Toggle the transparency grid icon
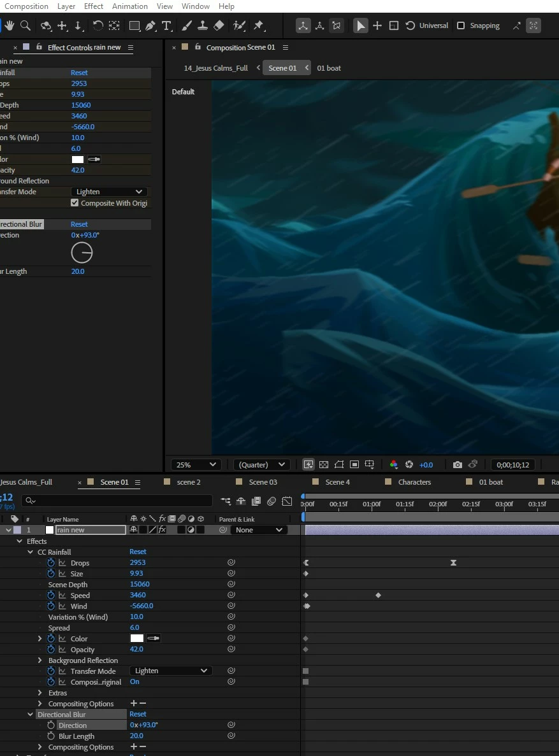 (324, 464)
